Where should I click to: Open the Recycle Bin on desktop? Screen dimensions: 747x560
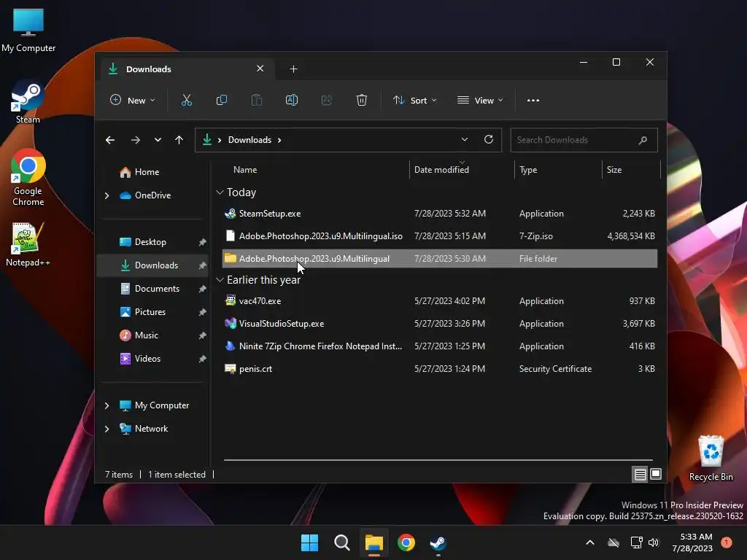pyautogui.click(x=711, y=458)
